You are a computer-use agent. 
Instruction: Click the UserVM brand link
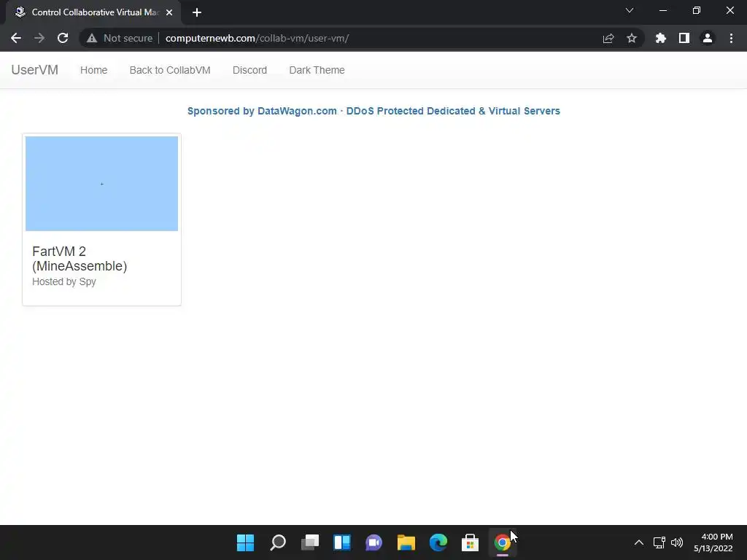35,70
